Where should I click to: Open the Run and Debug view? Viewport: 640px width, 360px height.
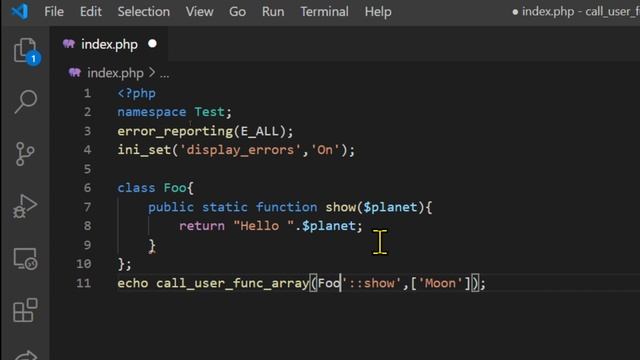coord(25,206)
